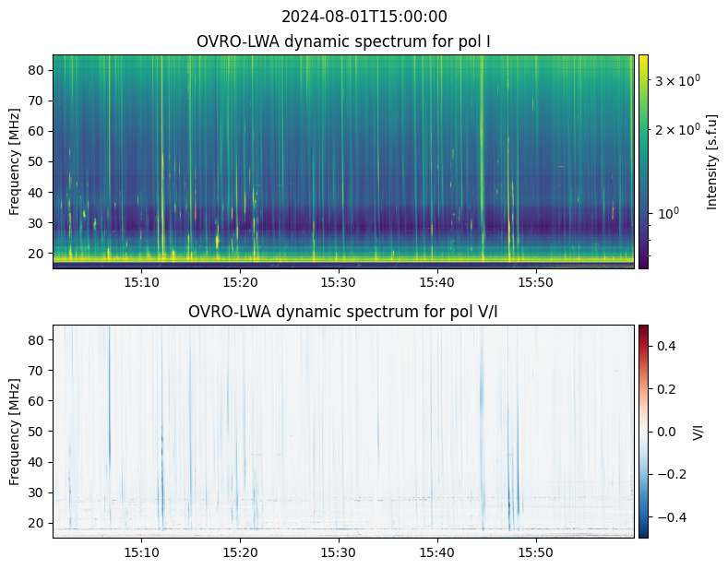The height and width of the screenshot is (569, 728).
Task: Click the 15:10 tick label on top plot
Action: [141, 282]
